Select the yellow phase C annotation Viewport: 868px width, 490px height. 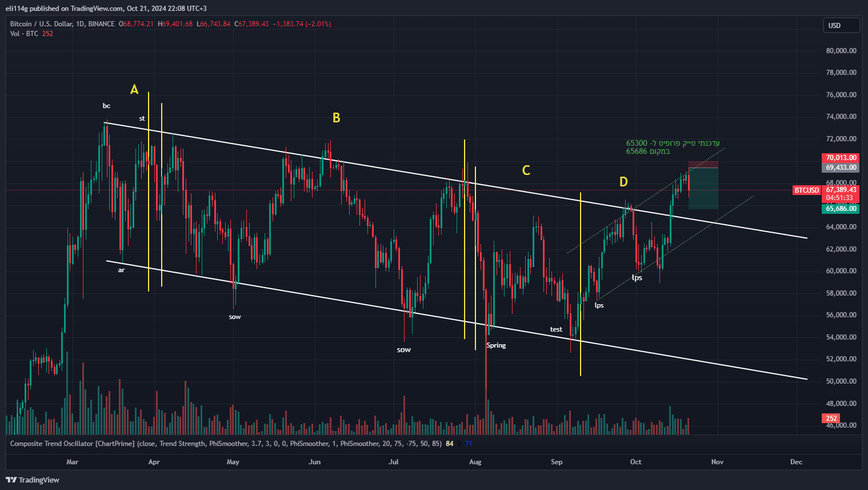click(x=526, y=170)
